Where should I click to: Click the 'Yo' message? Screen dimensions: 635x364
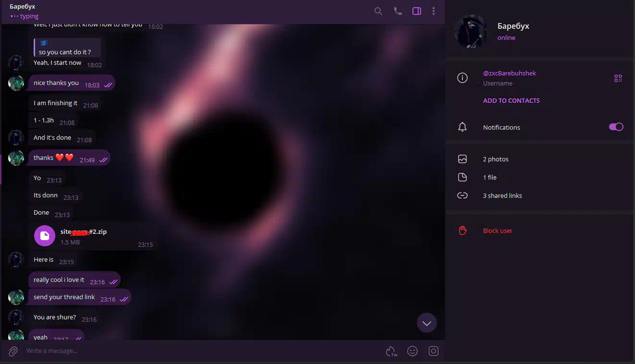click(46, 178)
